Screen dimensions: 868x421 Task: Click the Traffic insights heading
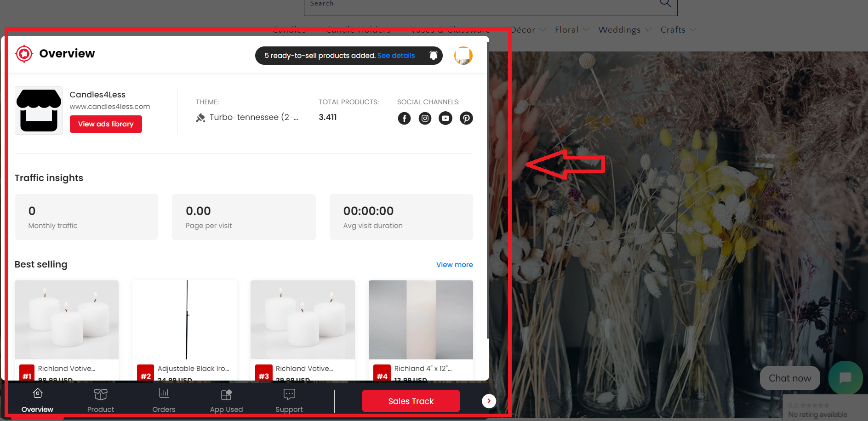(49, 178)
